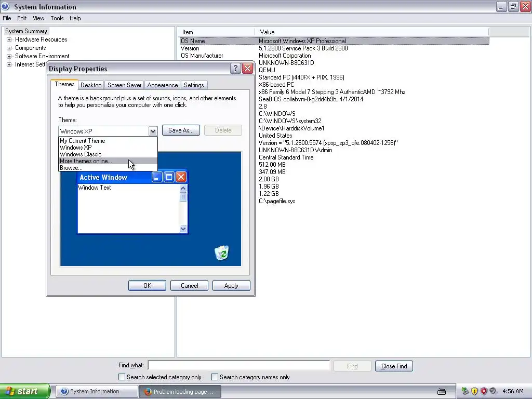Click the preview Active Window minimize icon

coord(157,177)
